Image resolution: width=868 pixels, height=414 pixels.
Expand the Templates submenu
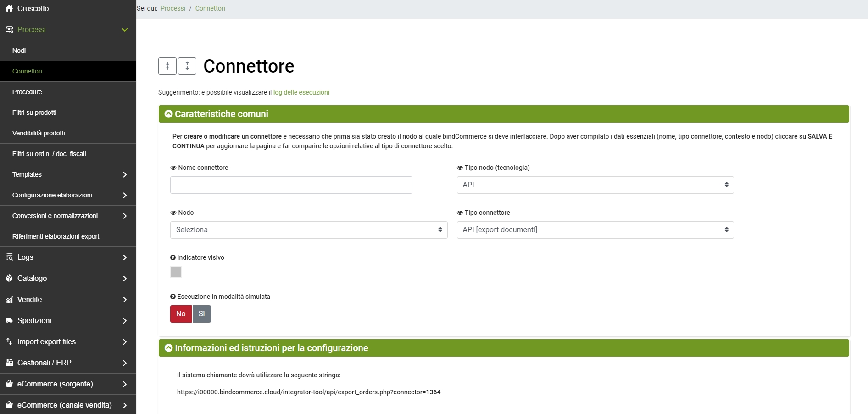coord(124,174)
